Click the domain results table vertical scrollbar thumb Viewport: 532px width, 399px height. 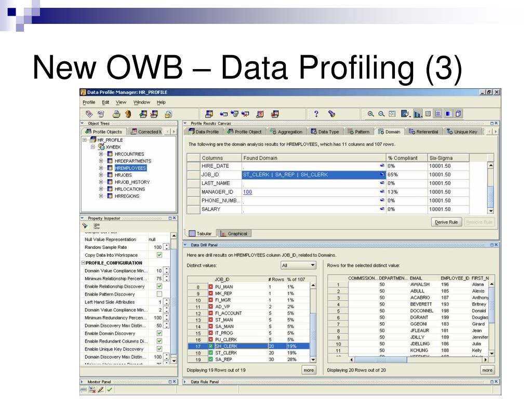point(490,196)
